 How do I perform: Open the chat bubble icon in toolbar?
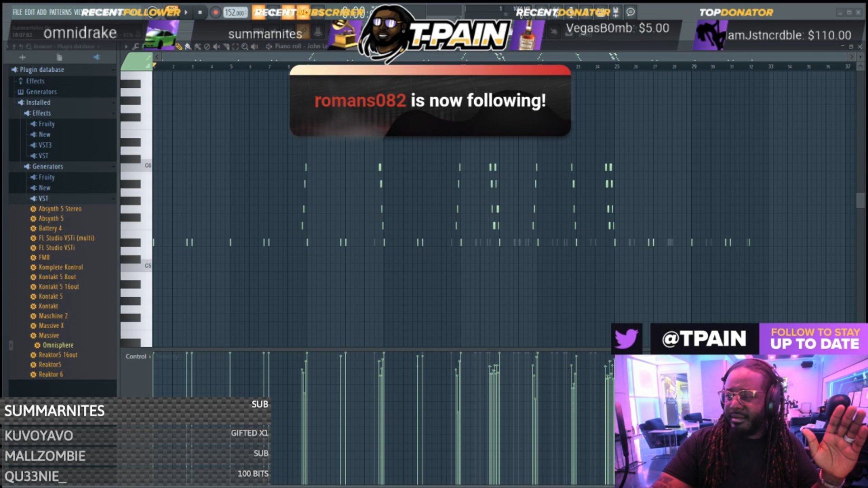631,12
